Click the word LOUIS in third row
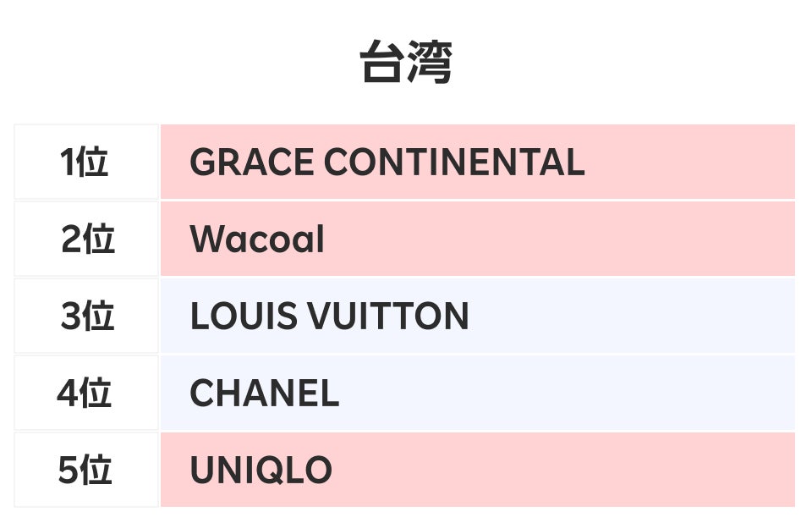Image resolution: width=812 pixels, height=523 pixels. point(244,317)
